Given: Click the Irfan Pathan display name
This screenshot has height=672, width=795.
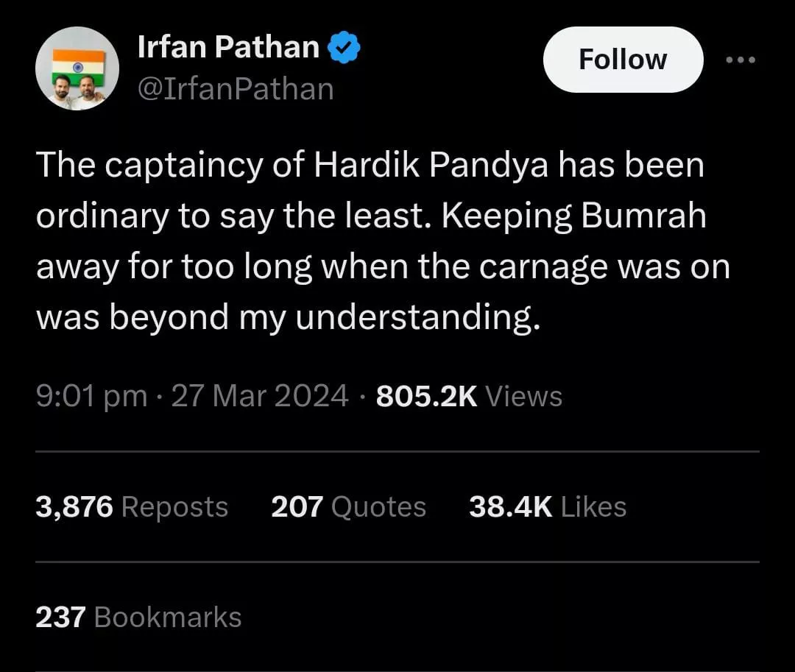Looking at the screenshot, I should click(228, 49).
